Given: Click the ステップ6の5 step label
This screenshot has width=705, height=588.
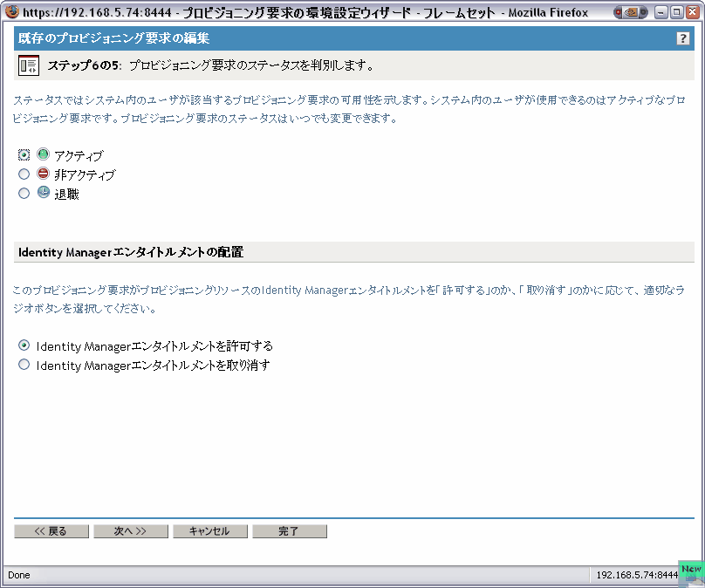Looking at the screenshot, I should click(x=85, y=65).
